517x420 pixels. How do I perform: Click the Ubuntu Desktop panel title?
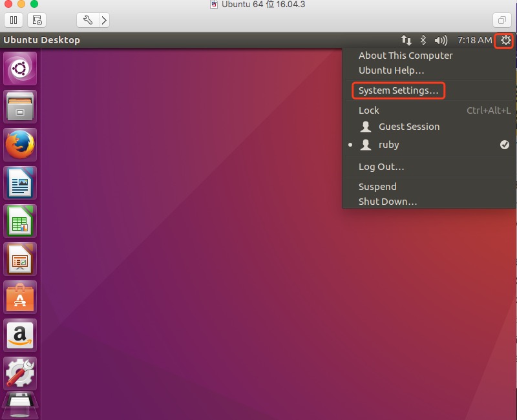[41, 40]
